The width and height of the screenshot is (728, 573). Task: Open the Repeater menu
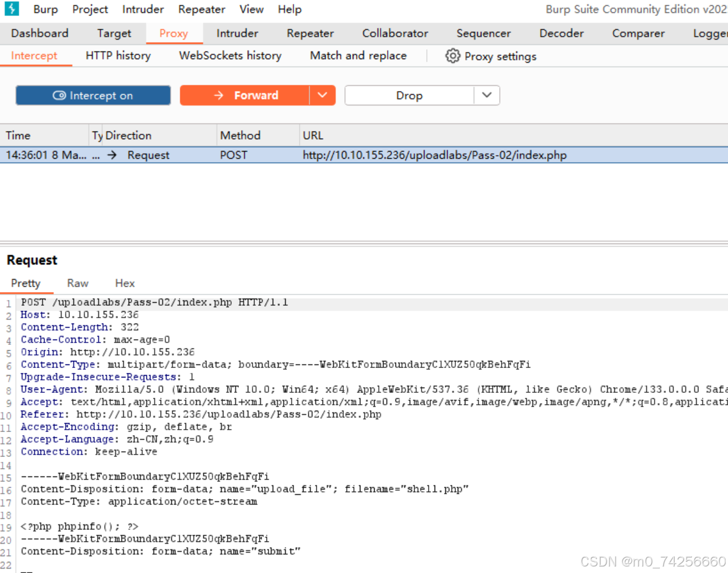202,9
